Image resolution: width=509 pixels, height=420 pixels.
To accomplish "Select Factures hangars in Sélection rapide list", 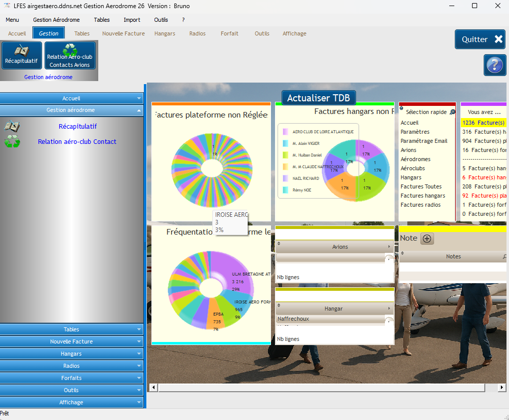I will [422, 196].
